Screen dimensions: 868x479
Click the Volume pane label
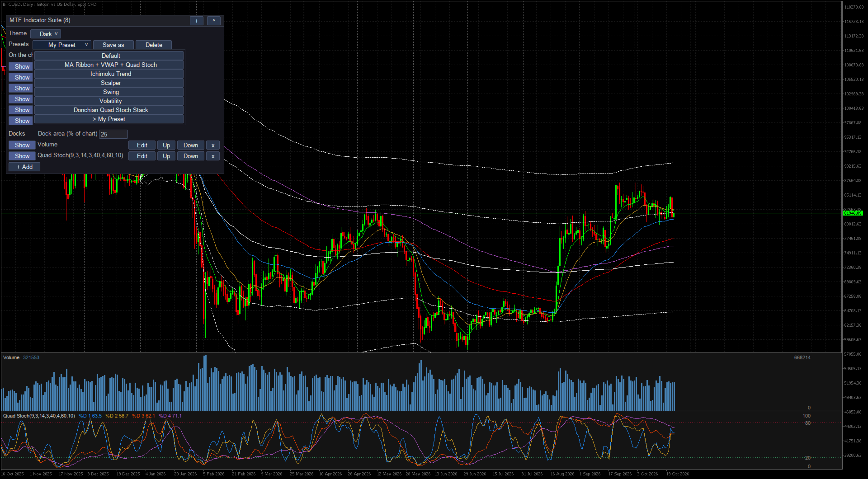pos(11,357)
